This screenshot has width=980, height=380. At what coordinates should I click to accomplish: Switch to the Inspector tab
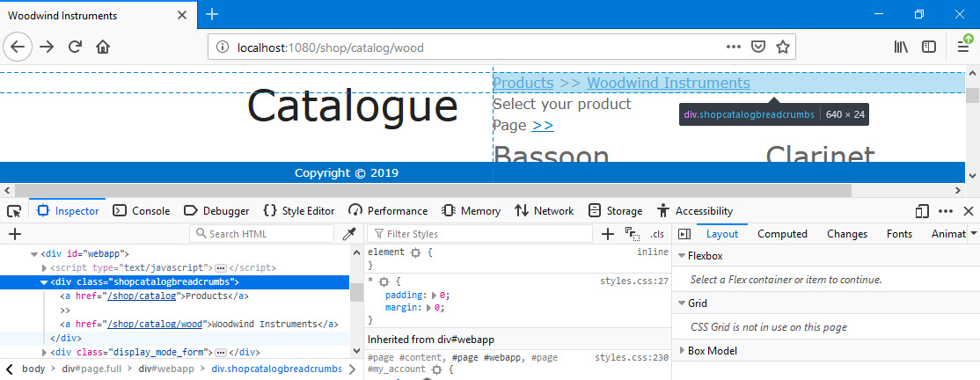tap(68, 211)
